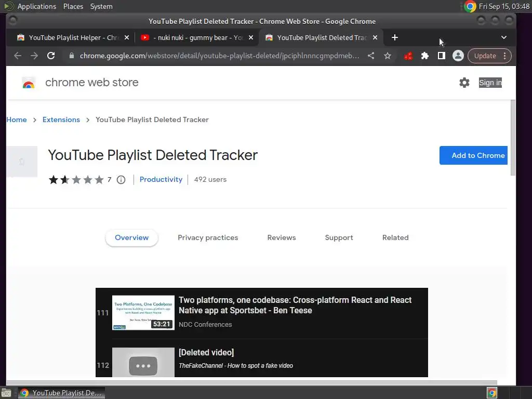Click the Chrome icon in top panel
The image size is (532, 399).
pos(470,6)
